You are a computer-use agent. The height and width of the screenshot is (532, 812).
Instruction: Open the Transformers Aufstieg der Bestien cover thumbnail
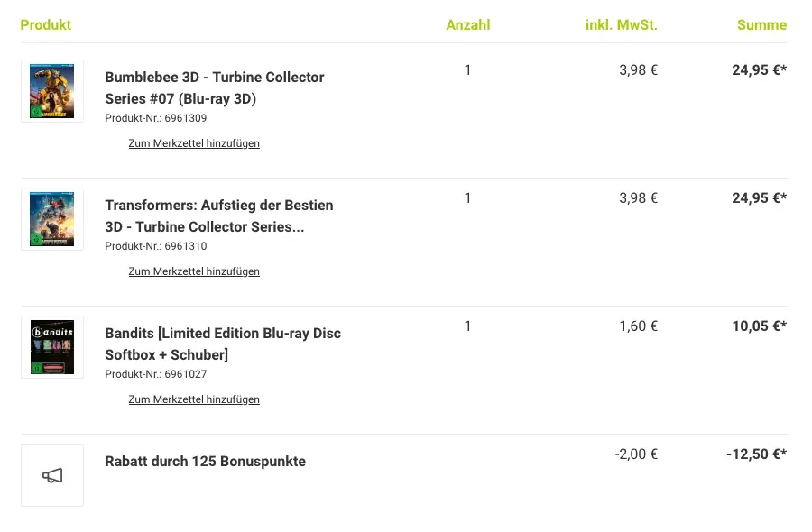click(51, 219)
